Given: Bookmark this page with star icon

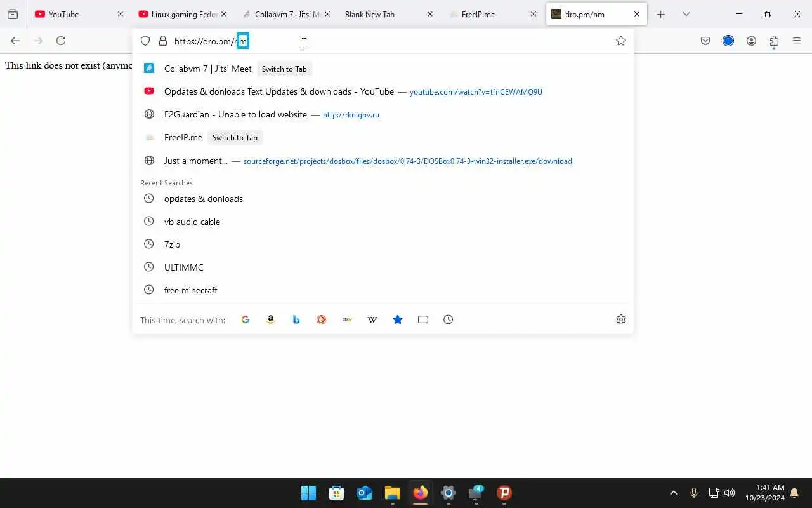Looking at the screenshot, I should pos(621,41).
